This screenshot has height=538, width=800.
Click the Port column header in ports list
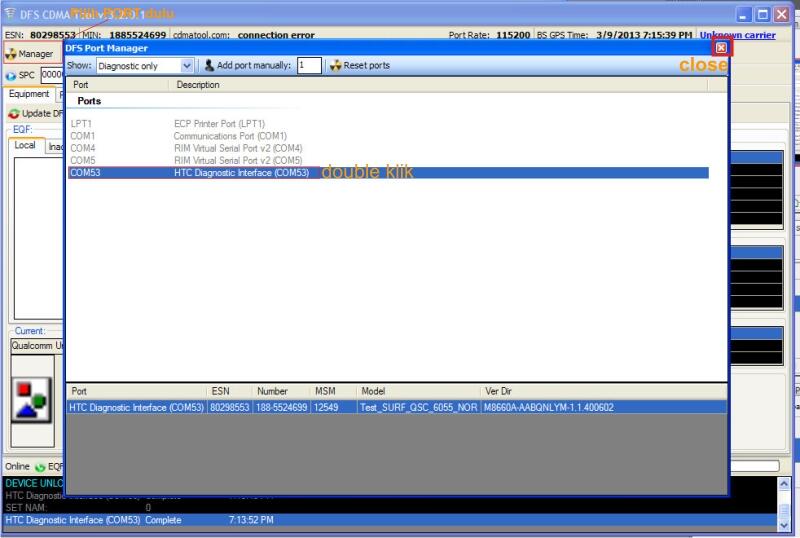pyautogui.click(x=118, y=85)
